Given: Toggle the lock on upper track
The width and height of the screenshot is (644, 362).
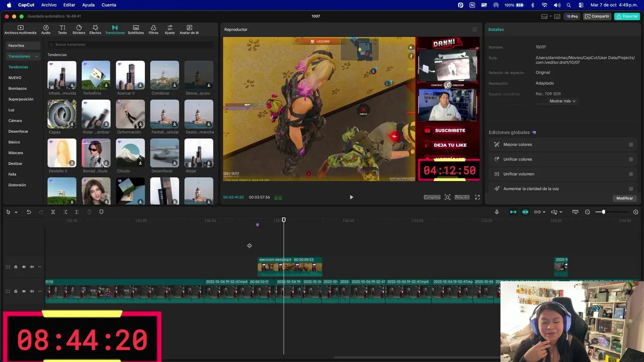Looking at the screenshot, I should (16, 267).
